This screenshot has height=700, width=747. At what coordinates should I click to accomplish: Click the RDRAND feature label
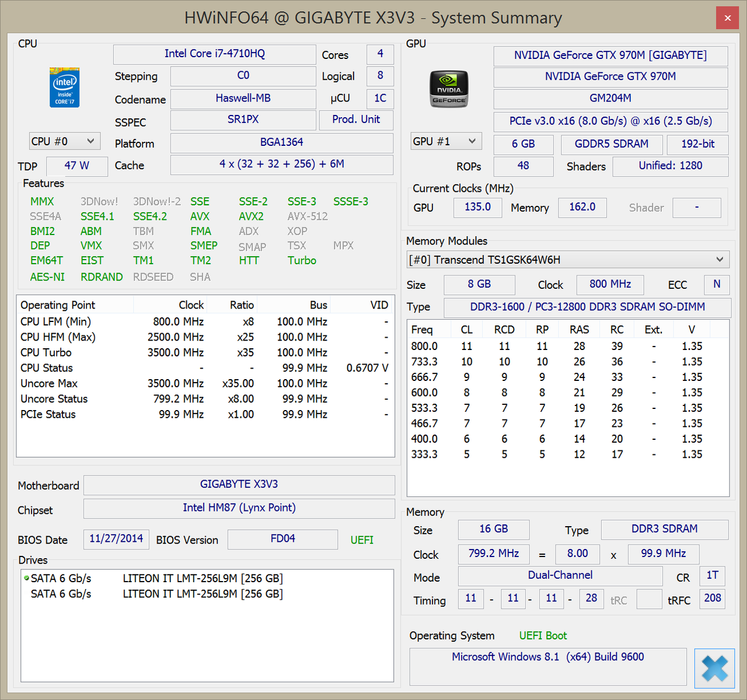[x=102, y=277]
